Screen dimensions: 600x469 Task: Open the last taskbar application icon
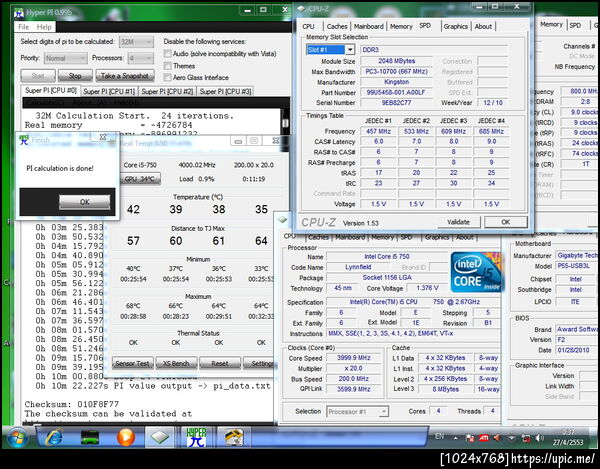pyautogui.click(x=233, y=437)
